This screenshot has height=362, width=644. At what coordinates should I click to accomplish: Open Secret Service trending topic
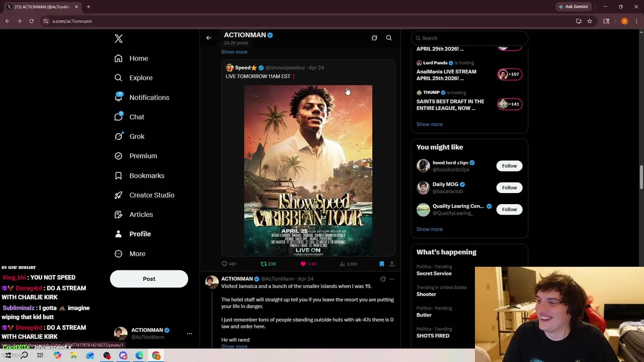434,274
